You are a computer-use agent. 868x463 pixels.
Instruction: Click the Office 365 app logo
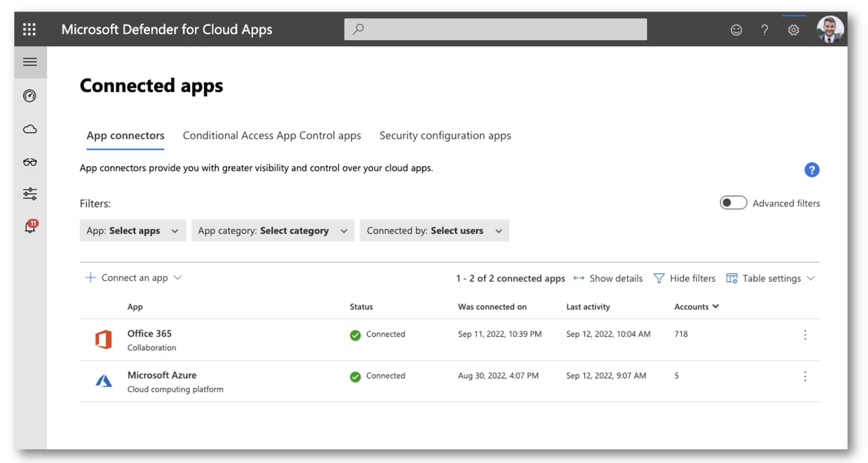coord(103,340)
